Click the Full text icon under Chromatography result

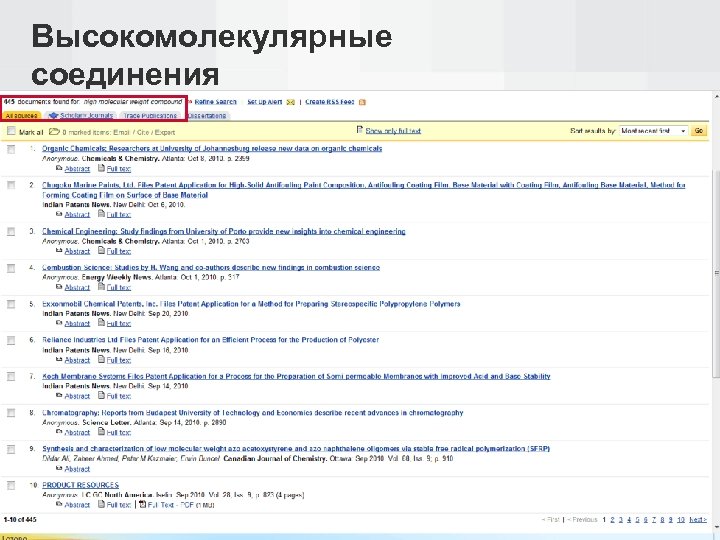point(101,432)
